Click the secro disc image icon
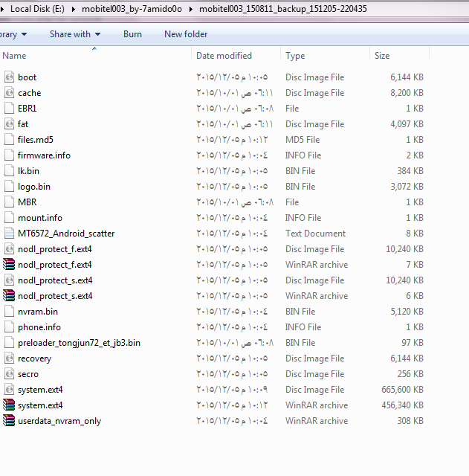Screen dimensions: 469x476 point(10,374)
